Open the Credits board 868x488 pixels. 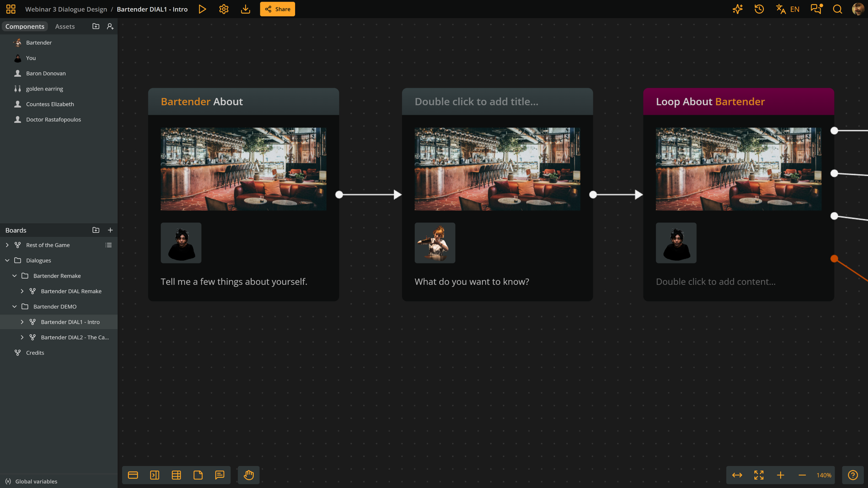(59, 353)
